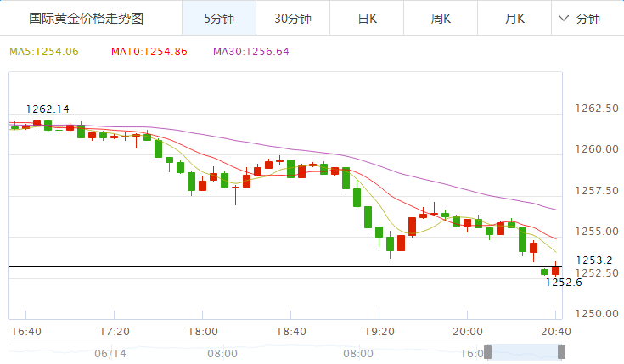This screenshot has width=624, height=364.
Task: Click the 1252.6 low price label
Action: 563,283
